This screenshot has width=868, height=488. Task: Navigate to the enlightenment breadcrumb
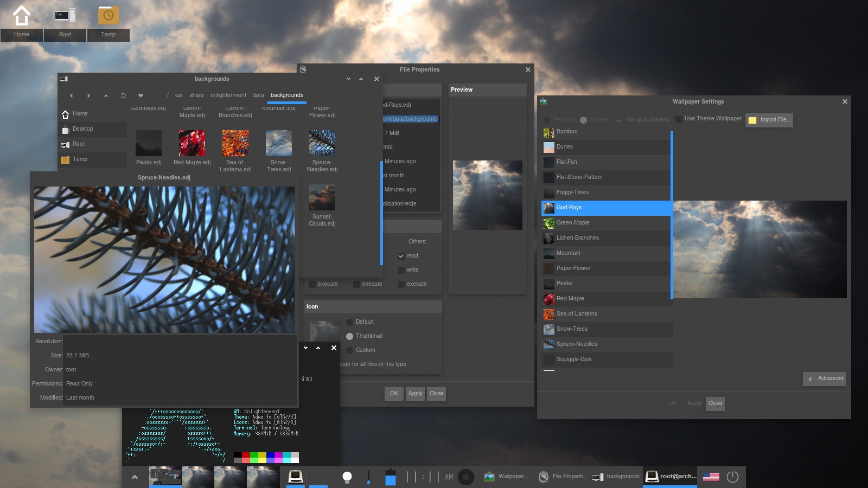pyautogui.click(x=228, y=95)
